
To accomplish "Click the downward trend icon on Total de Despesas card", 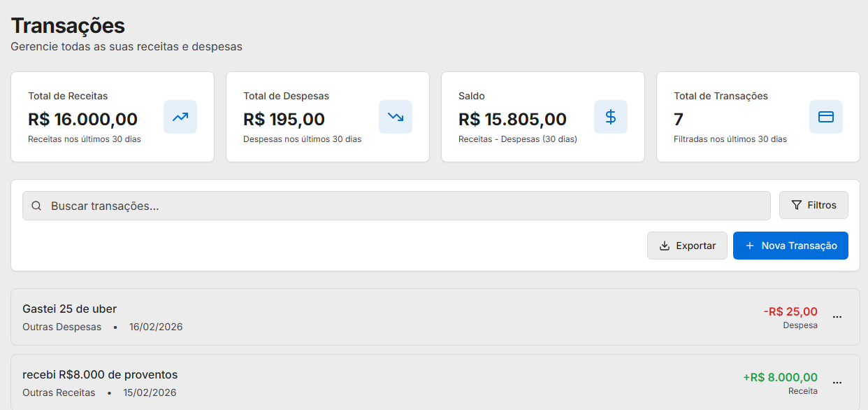I will point(396,117).
